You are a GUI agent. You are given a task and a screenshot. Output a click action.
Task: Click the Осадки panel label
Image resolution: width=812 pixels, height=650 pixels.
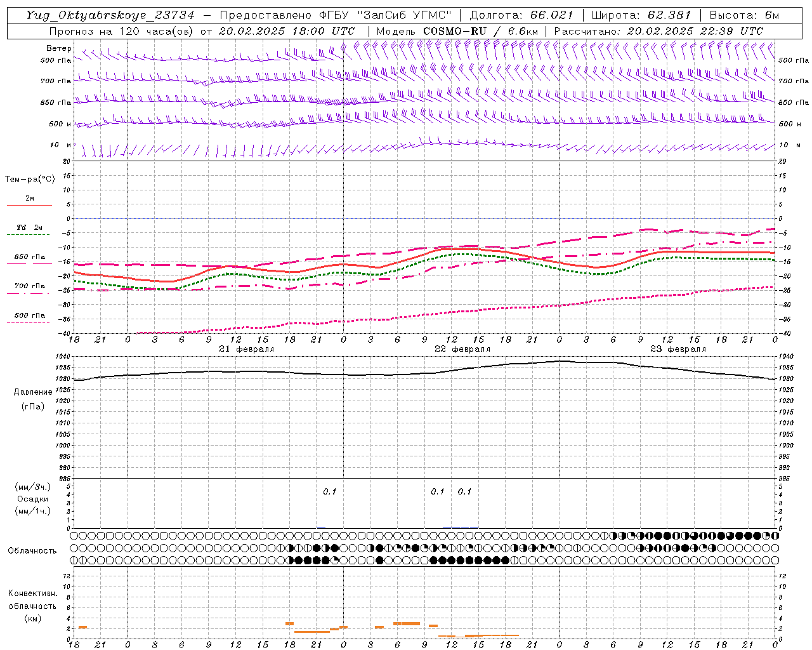pos(33,499)
